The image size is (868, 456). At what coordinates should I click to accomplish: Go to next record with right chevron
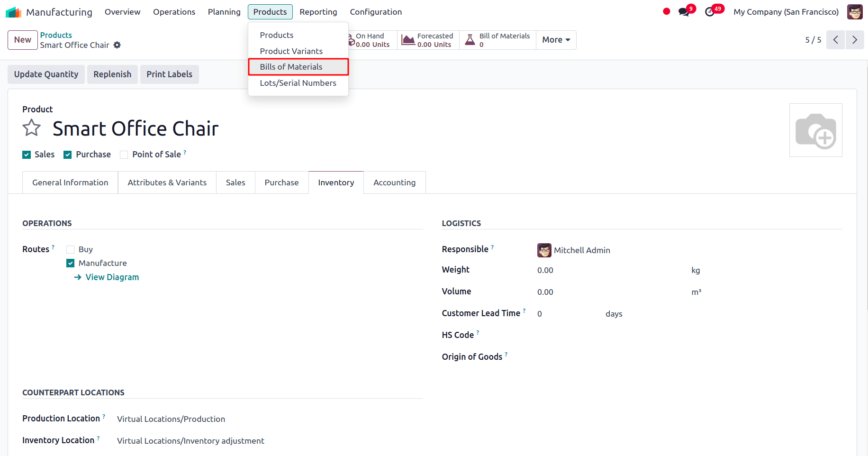coord(855,40)
